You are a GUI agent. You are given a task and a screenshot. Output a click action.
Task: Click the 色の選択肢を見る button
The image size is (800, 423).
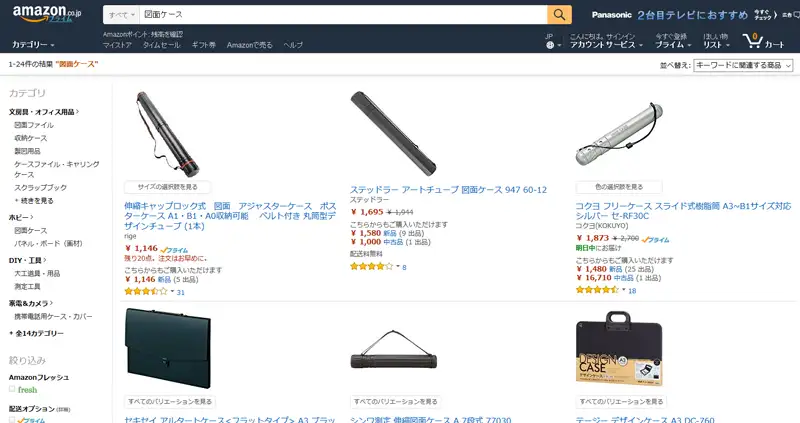tap(619, 187)
